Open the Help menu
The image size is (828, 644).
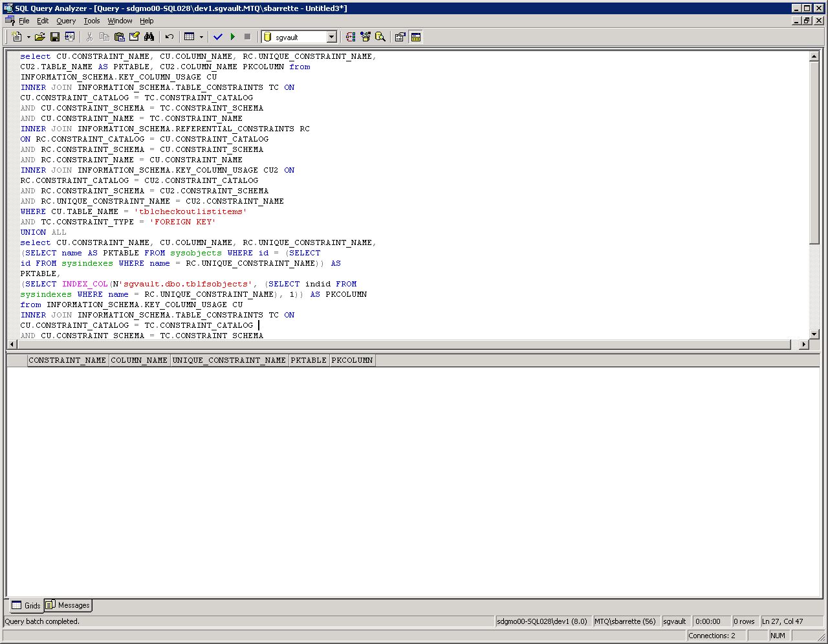click(x=147, y=21)
